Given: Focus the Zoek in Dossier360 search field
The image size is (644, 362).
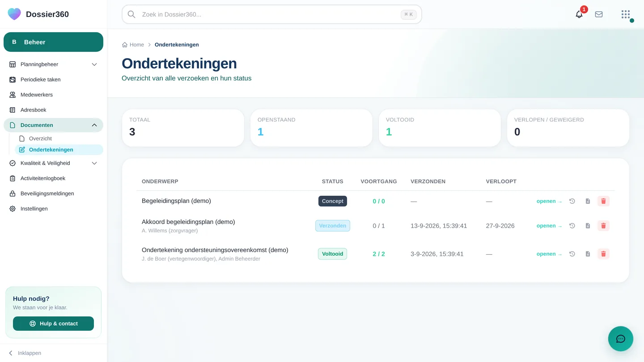Looking at the screenshot, I should pyautogui.click(x=272, y=14).
